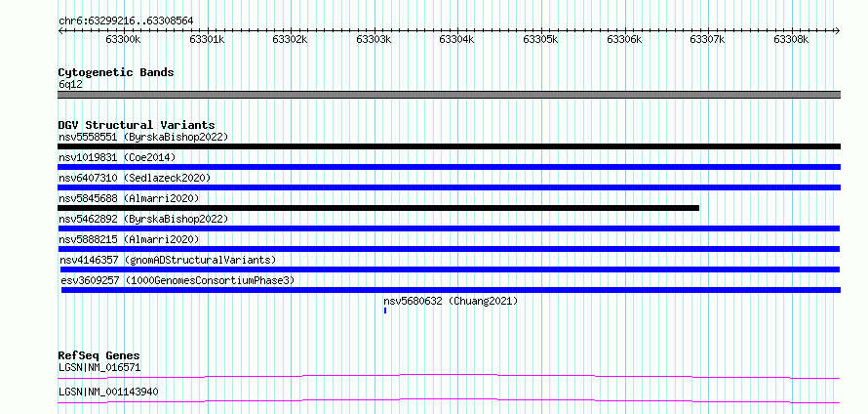Open esv3609257 (1000GenomesConsortiumPhase3) label
Viewport: 868px width, 414px height.
[178, 280]
